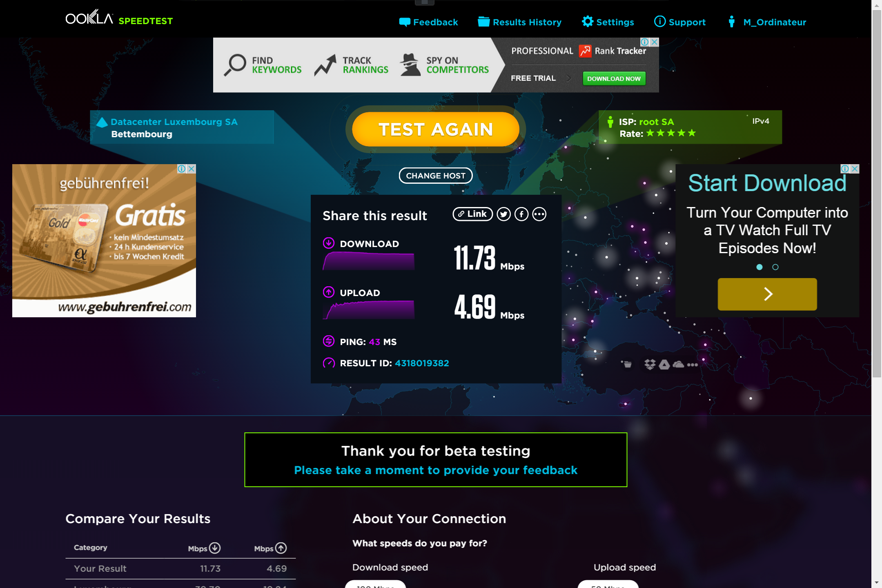Click the M_Ordinateur account dropdown
Image resolution: width=882 pixels, height=588 pixels.
tap(774, 22)
